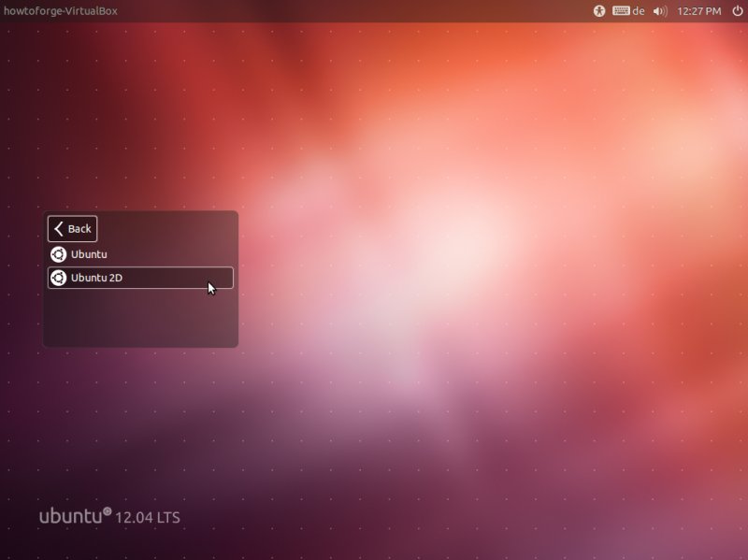This screenshot has height=560, width=748.
Task: Go back with the Back button
Action: click(x=73, y=229)
